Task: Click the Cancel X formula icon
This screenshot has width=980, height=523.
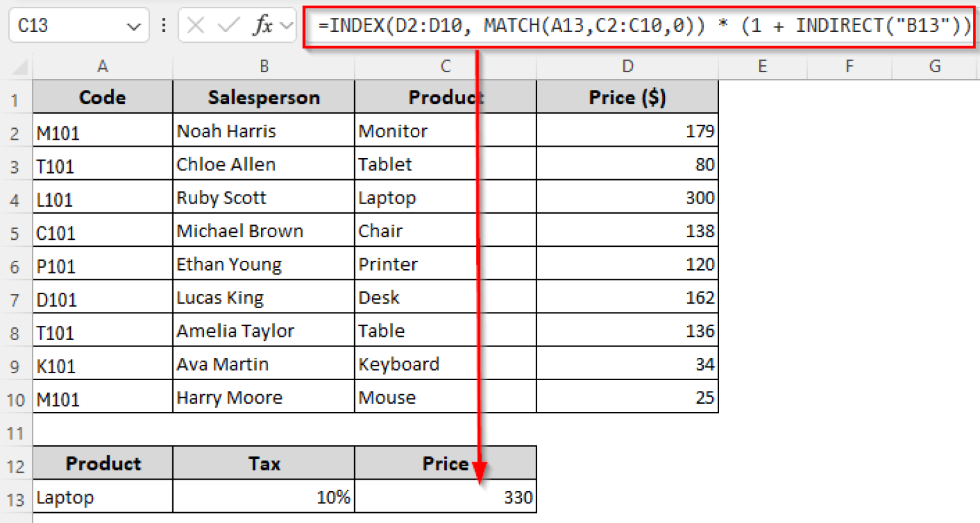Action: (x=196, y=26)
